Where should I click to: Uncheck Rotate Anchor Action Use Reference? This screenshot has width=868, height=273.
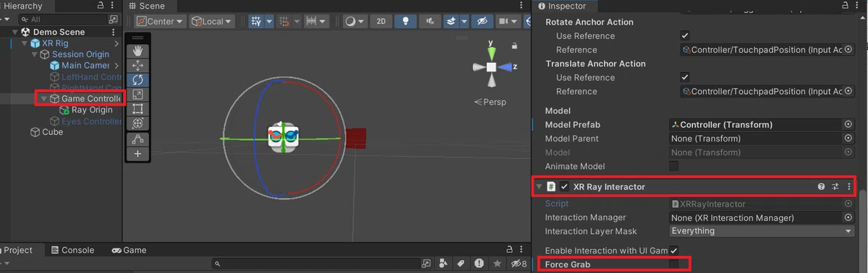[685, 36]
